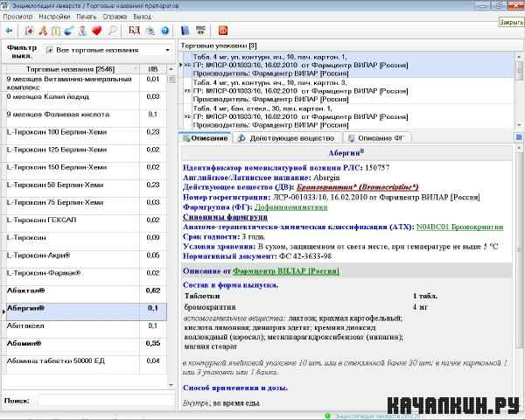This screenshot has height=420, width=525.
Task: Click the blue globe toolbar icon
Action: pyautogui.click(x=69, y=31)
